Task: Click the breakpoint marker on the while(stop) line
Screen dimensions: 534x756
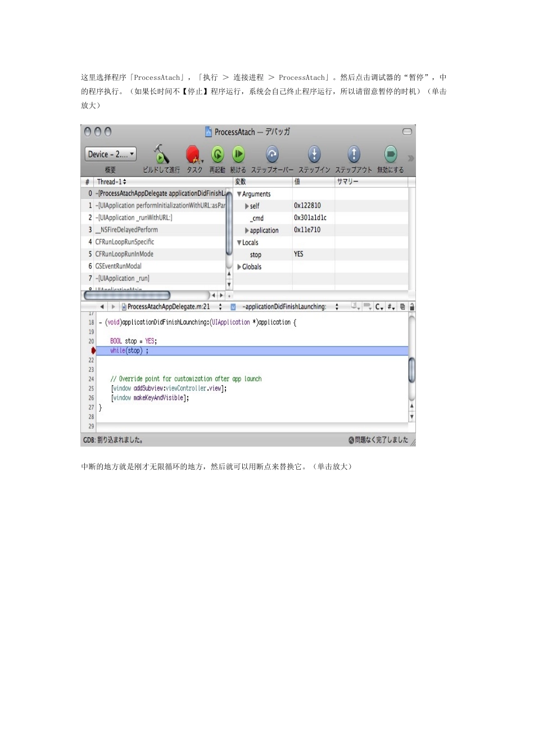Action: coord(93,351)
